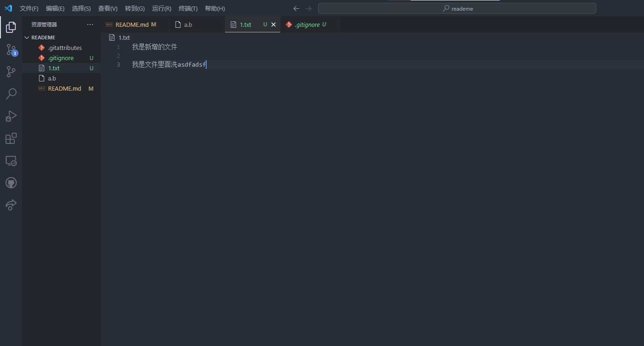The width and height of the screenshot is (644, 346).
Task: Open the Explorer view in activity bar
Action: pyautogui.click(x=11, y=27)
